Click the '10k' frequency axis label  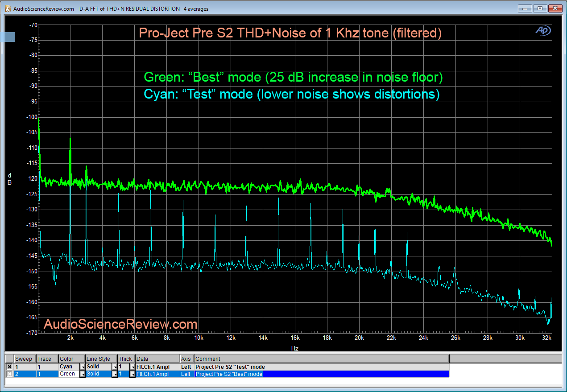point(199,338)
